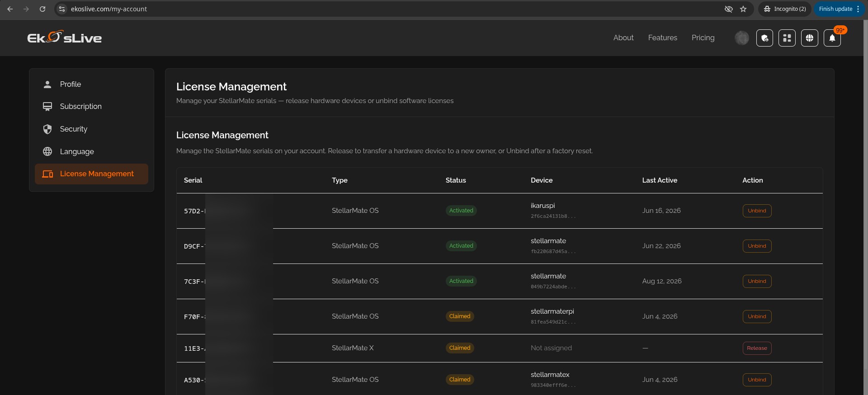868x395 pixels.
Task: Click the device ID 2f6ca24131b8...
Action: tap(553, 216)
